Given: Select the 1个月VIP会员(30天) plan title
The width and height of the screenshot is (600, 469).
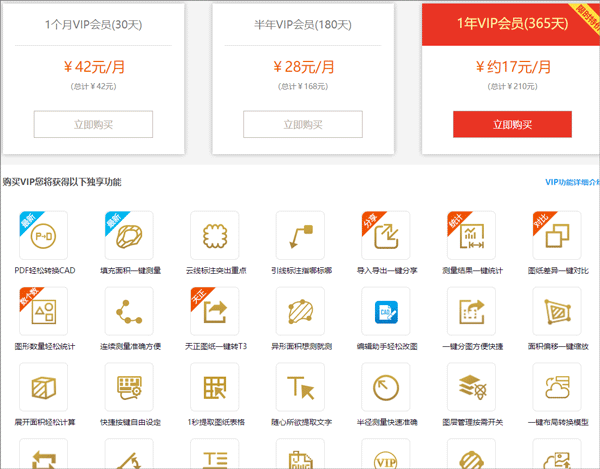Looking at the screenshot, I should coord(93,25).
